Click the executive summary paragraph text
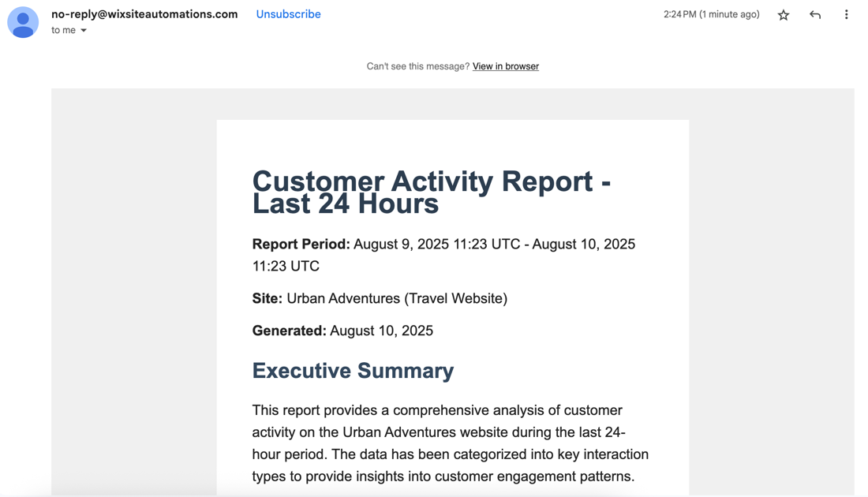 [x=450, y=443]
